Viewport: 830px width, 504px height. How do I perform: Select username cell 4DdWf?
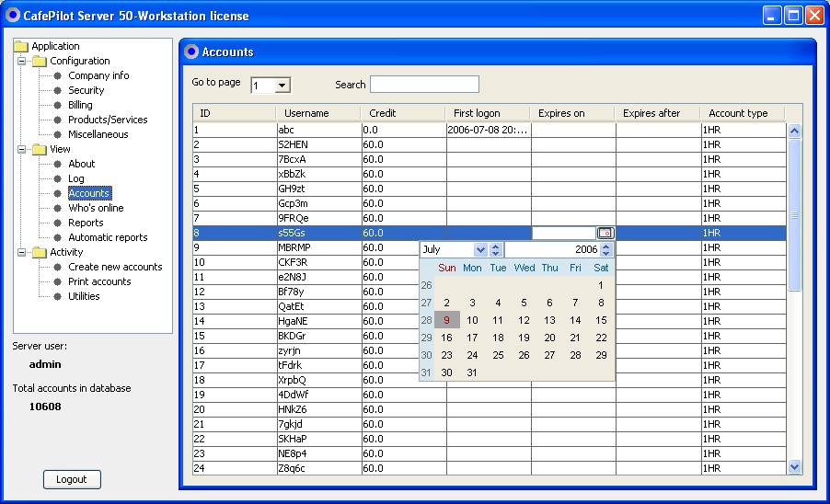click(x=319, y=395)
